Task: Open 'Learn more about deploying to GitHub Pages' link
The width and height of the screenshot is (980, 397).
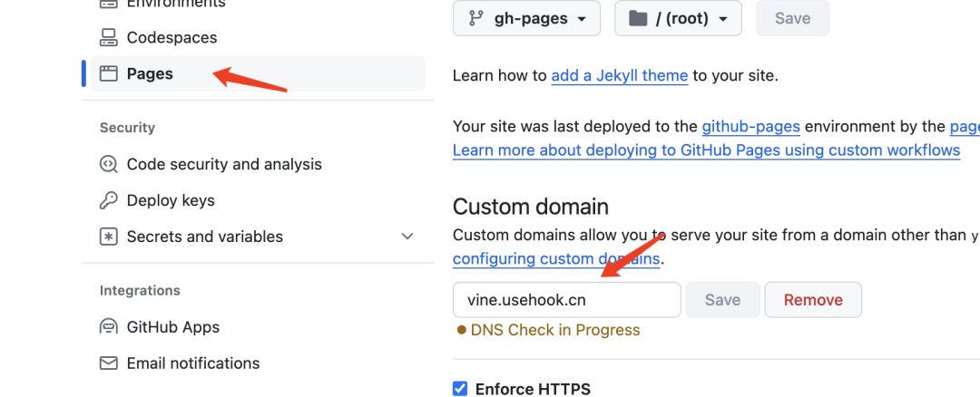Action: pos(706,150)
